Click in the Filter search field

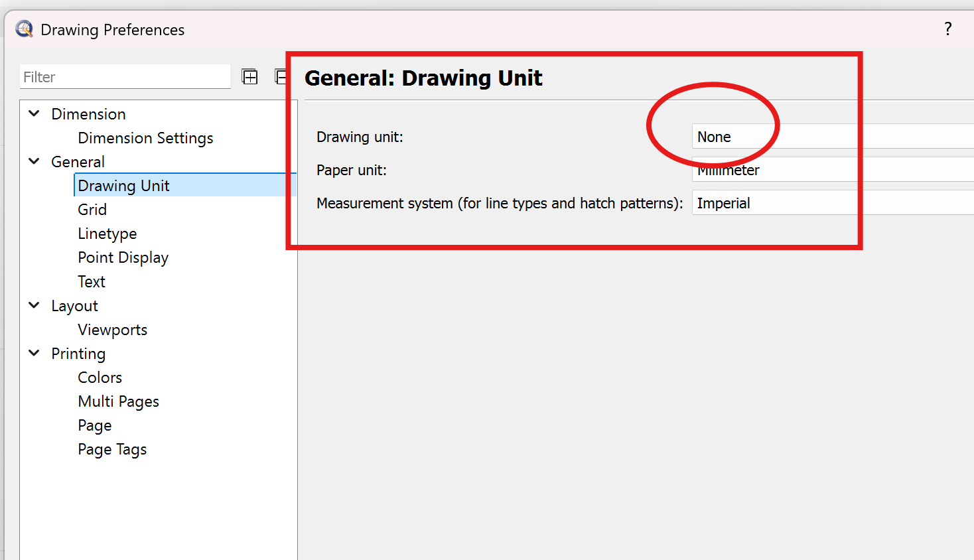click(125, 77)
